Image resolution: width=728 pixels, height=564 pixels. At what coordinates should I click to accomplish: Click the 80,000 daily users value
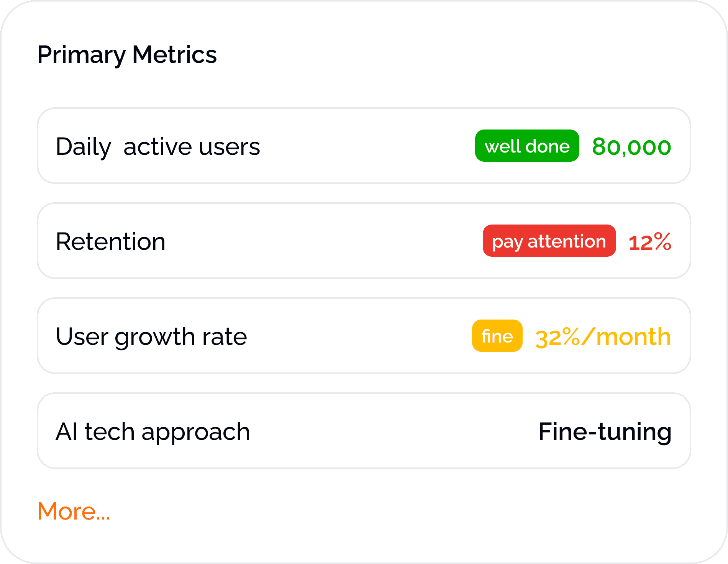[631, 147]
